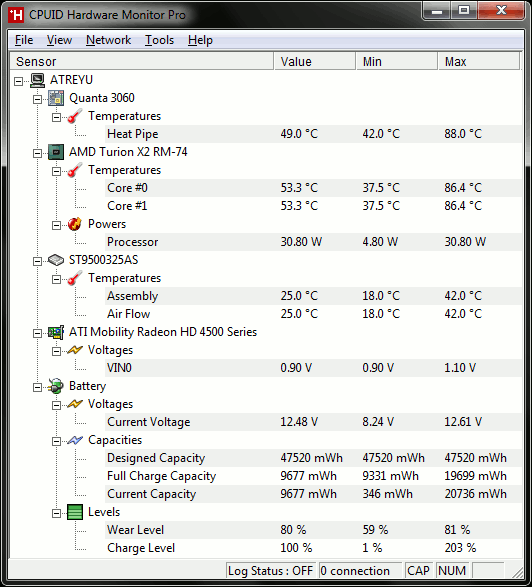This screenshot has width=532, height=587.
Task: Click the 30.80 W Processor value
Action: (301, 242)
